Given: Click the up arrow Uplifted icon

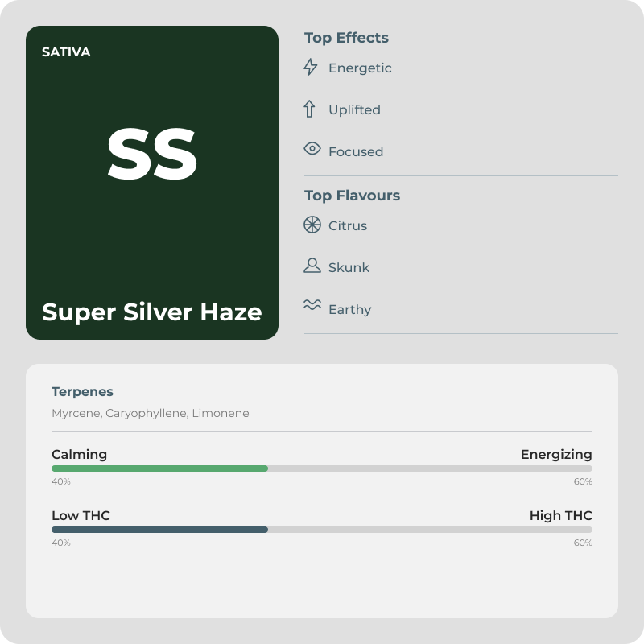Looking at the screenshot, I should coord(309,109).
